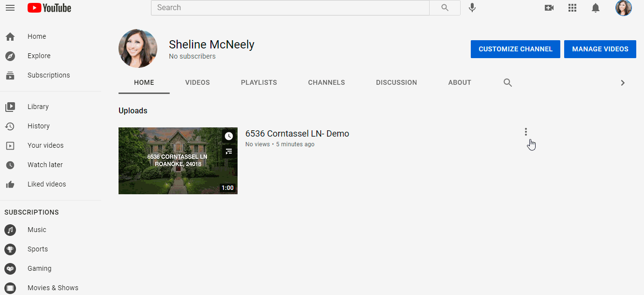Open the YouTube apps grid
This screenshot has width=644, height=295.
point(572,8)
